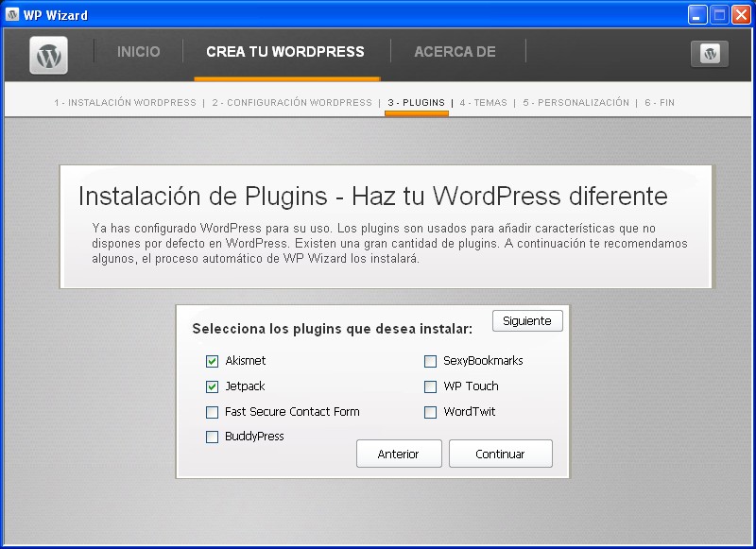Enable the SexyBookmarks plugin
This screenshot has width=756, height=549.
(x=431, y=361)
